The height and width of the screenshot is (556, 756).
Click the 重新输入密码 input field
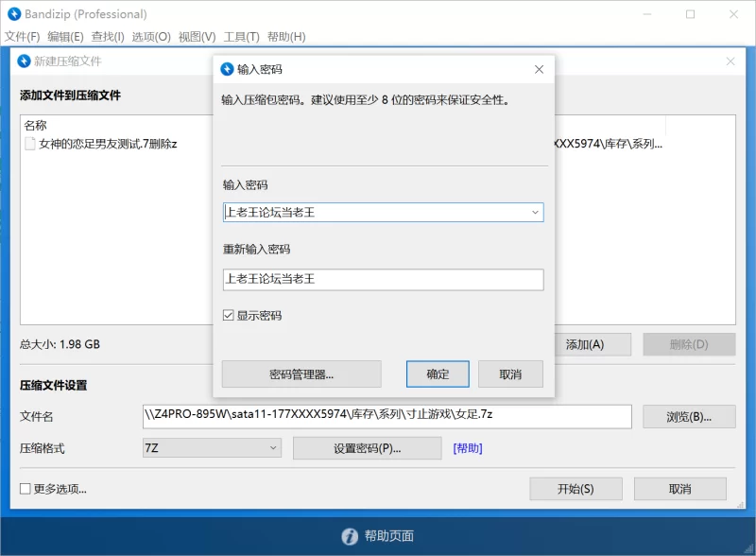pyautogui.click(x=382, y=279)
